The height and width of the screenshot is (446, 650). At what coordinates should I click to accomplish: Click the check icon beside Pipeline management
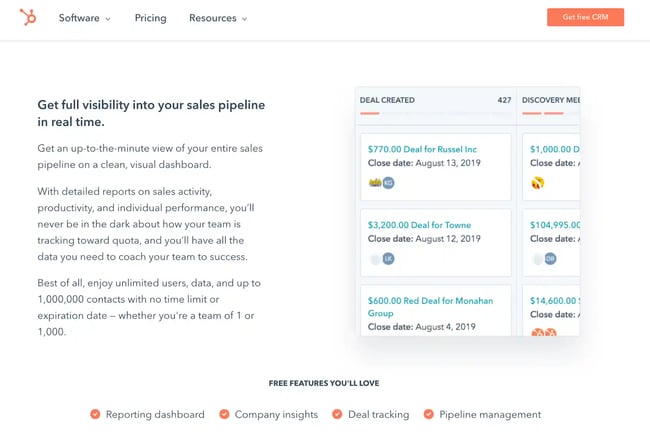[x=428, y=414]
